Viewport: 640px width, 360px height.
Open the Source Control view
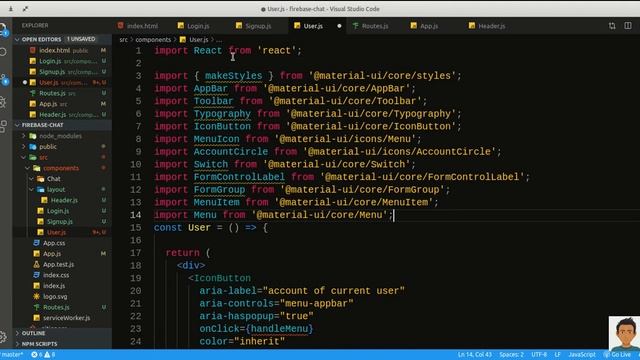(x=4, y=78)
